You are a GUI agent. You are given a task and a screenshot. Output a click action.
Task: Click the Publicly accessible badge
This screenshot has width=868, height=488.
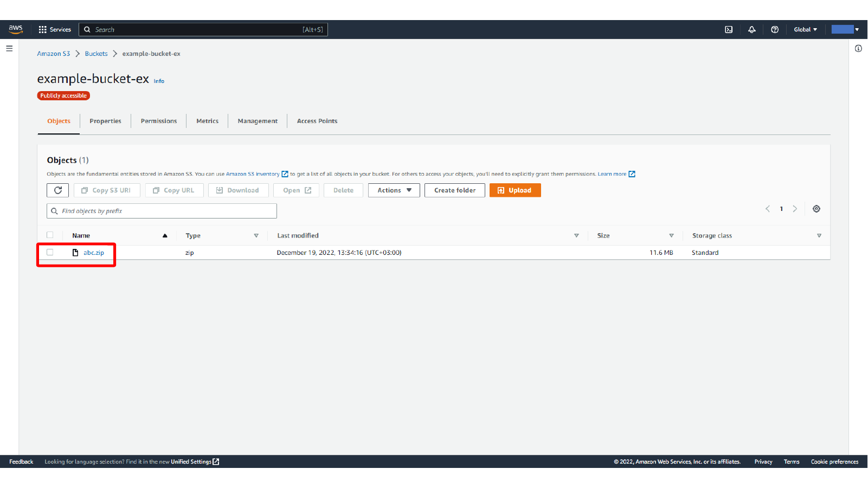(63, 95)
